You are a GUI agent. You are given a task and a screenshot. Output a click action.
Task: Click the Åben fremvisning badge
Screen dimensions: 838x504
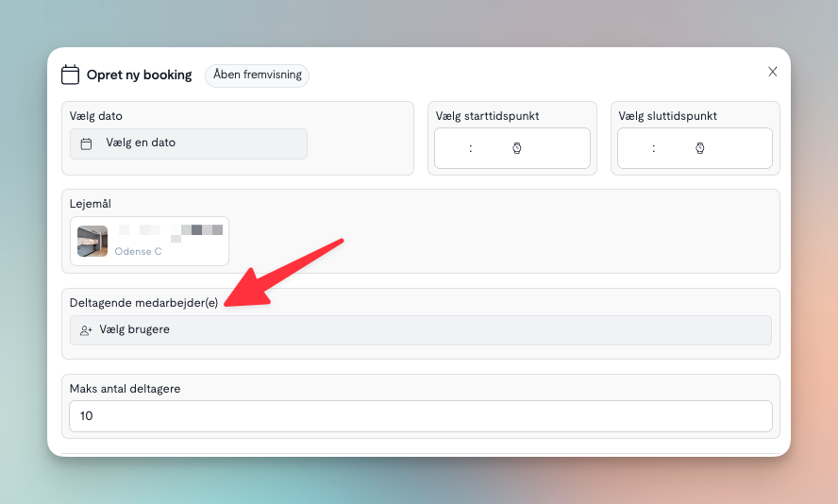tap(257, 75)
